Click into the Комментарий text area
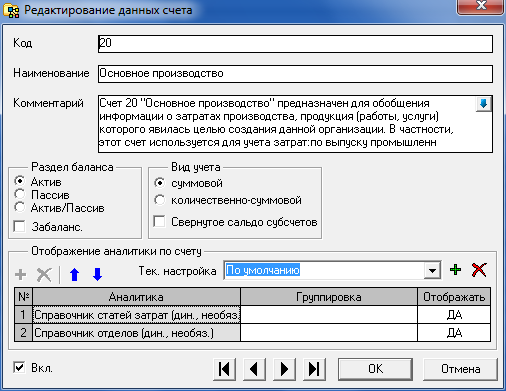This screenshot has height=391, width=506. (295, 124)
